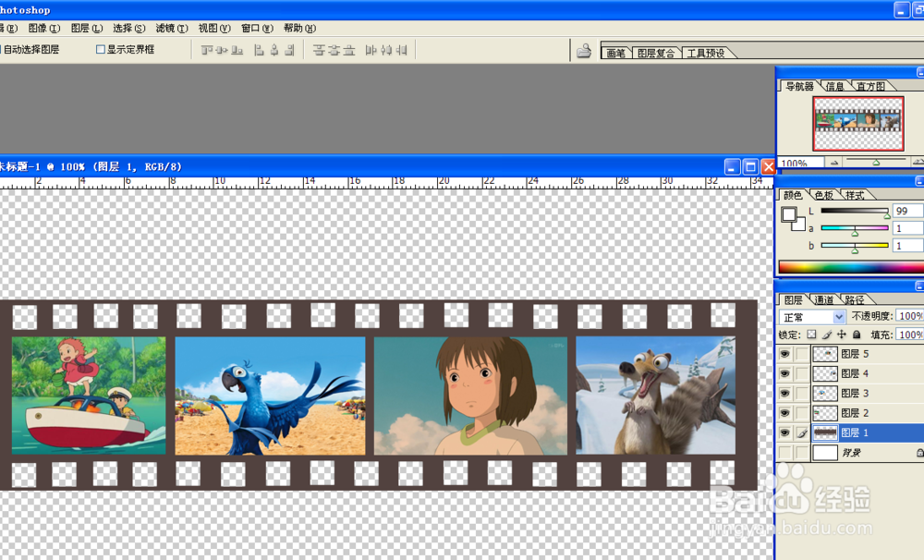
Task: Switch to the 样式 tab
Action: [855, 195]
